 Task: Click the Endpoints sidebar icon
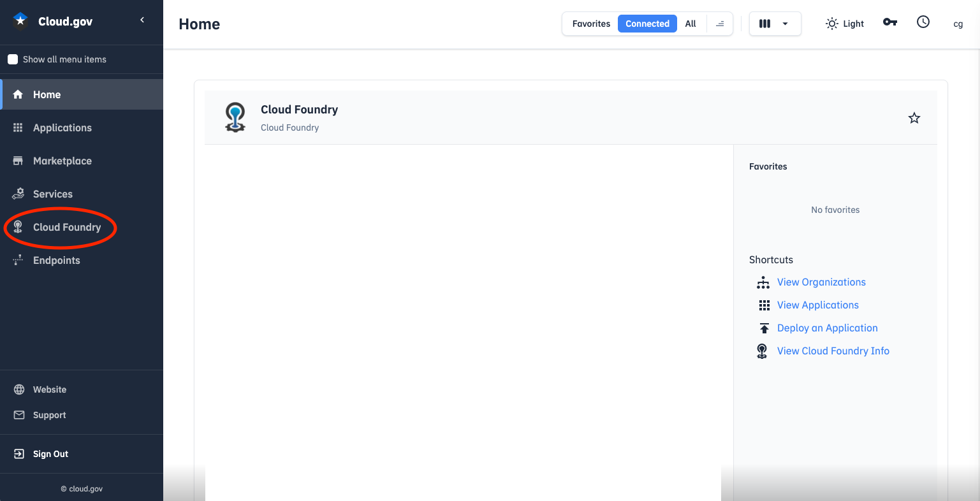pos(18,260)
